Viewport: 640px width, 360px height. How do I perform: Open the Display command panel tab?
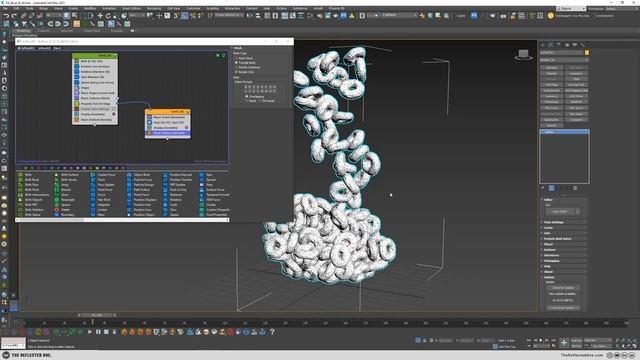point(575,44)
